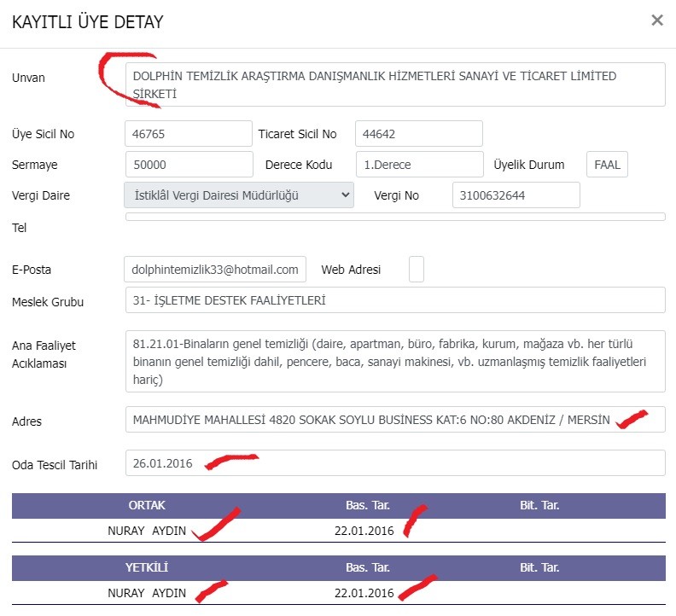Viewport: 676px width, 616px height.
Task: Click the Üyelik Durum label
Action: tap(529, 165)
